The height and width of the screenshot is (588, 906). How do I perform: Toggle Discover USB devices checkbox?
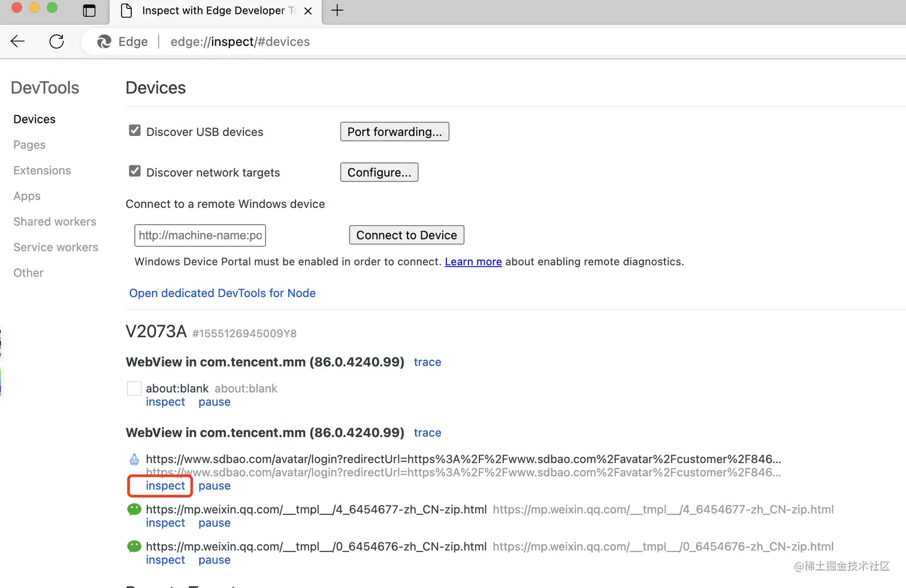click(x=135, y=131)
